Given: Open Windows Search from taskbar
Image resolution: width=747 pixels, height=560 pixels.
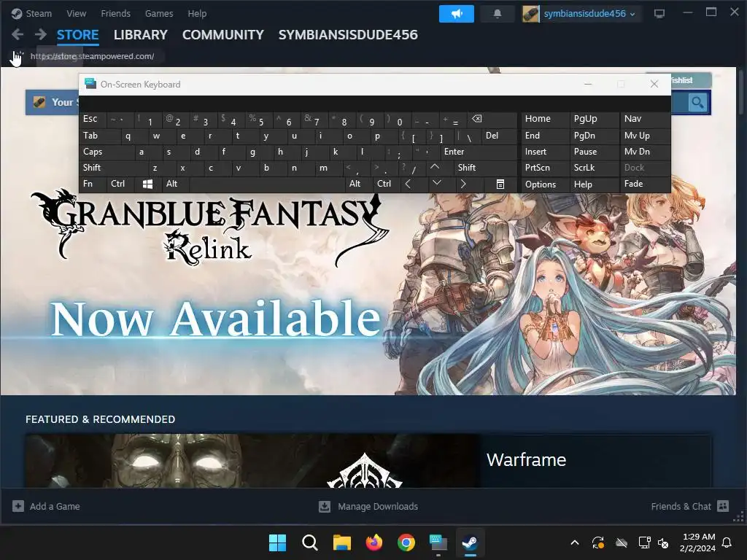Looking at the screenshot, I should pos(309,542).
